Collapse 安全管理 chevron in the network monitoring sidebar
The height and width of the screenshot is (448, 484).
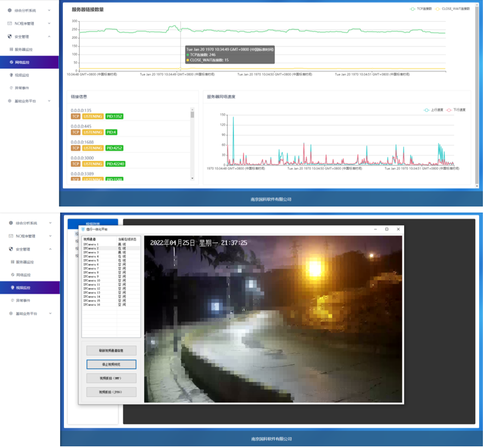[x=49, y=37]
